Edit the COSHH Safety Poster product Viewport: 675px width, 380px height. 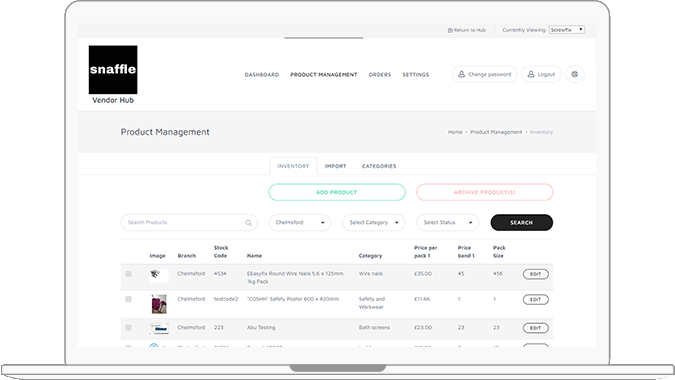(536, 300)
